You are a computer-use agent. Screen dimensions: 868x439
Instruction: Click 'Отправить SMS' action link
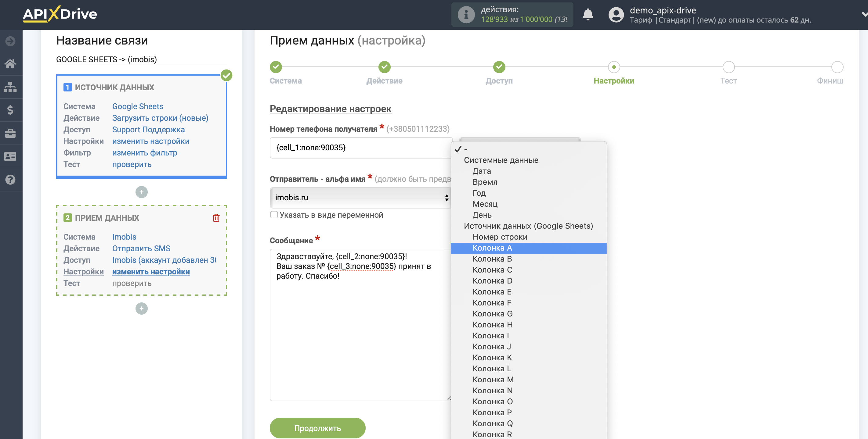tap(141, 248)
